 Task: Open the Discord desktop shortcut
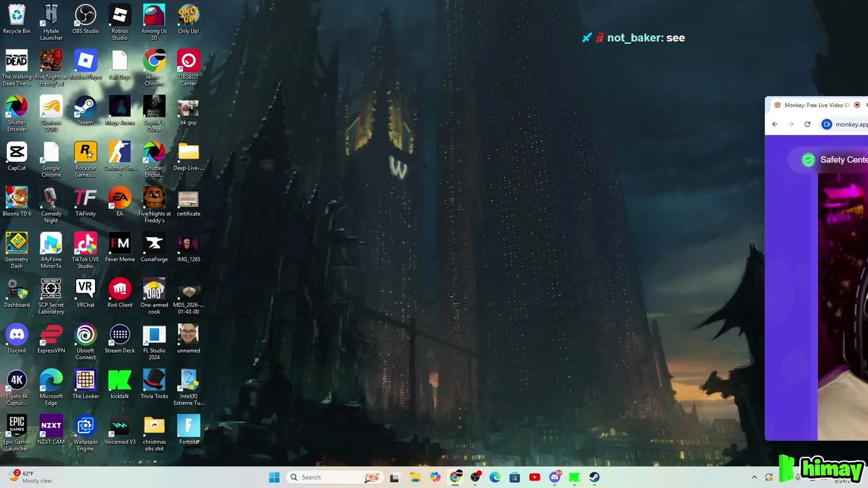[x=17, y=338]
